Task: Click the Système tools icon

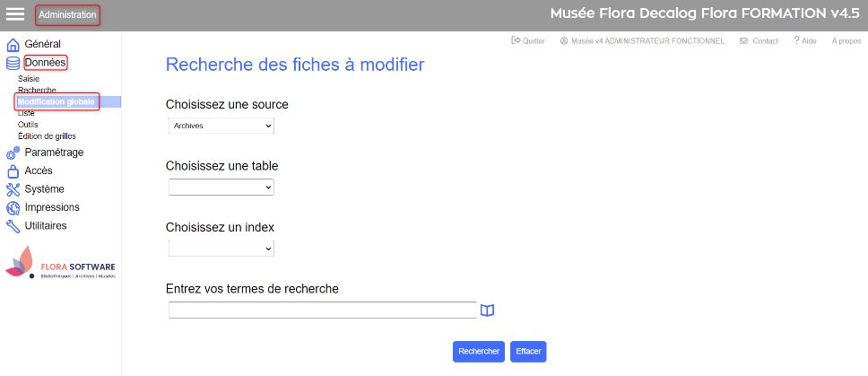Action: tap(13, 189)
